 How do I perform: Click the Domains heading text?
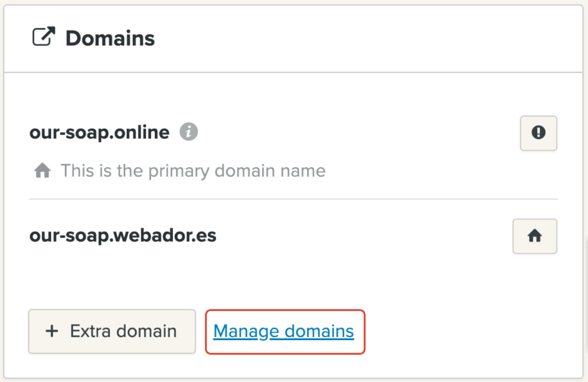point(110,38)
